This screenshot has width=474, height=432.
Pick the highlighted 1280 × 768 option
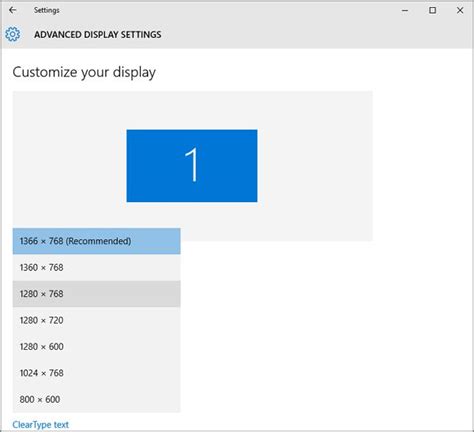pyautogui.click(x=97, y=294)
